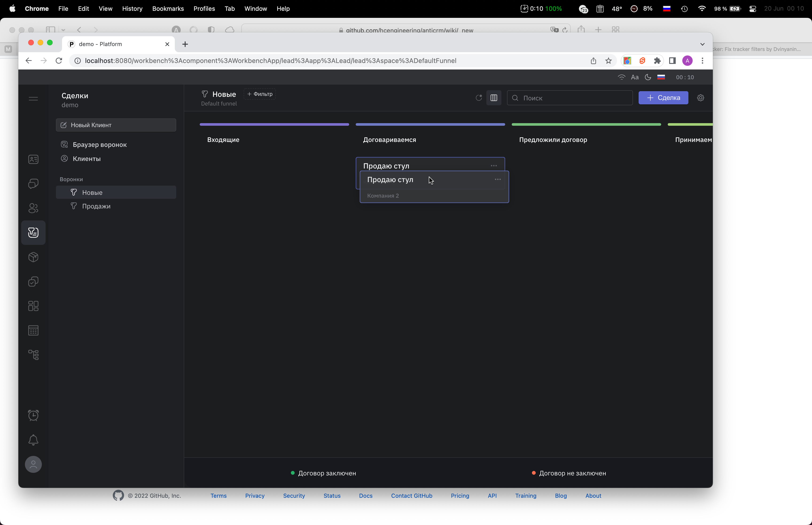Open the Recruiting team app icon
Viewport: 812px width, 525px height.
33,208
